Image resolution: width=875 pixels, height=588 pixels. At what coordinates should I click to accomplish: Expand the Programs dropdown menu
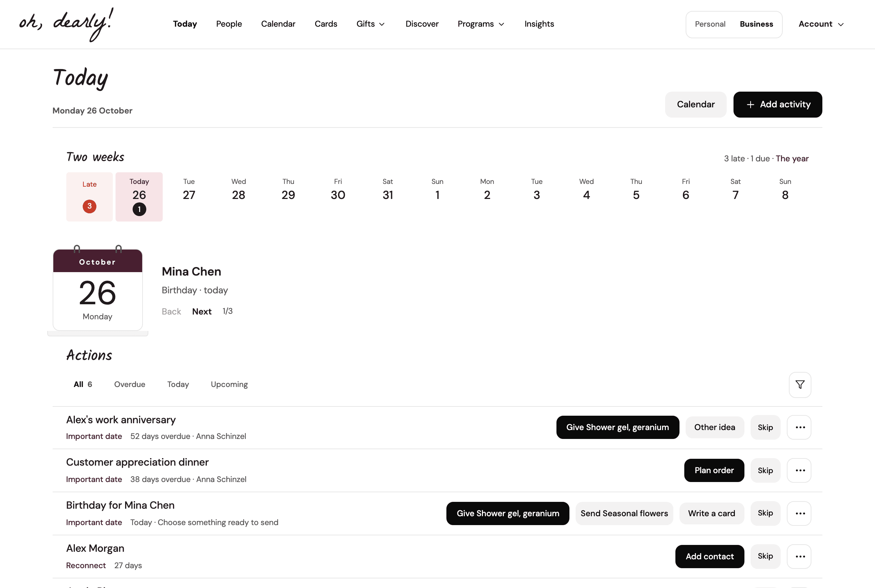pyautogui.click(x=481, y=24)
